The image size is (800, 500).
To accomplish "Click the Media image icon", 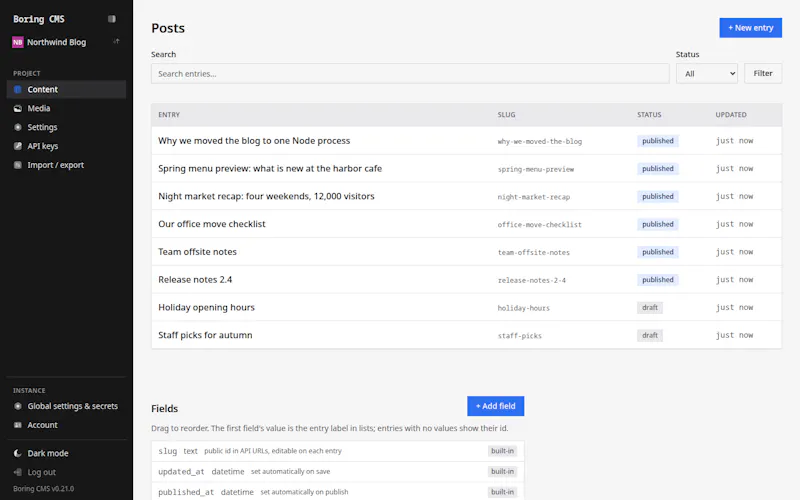I will [18, 108].
